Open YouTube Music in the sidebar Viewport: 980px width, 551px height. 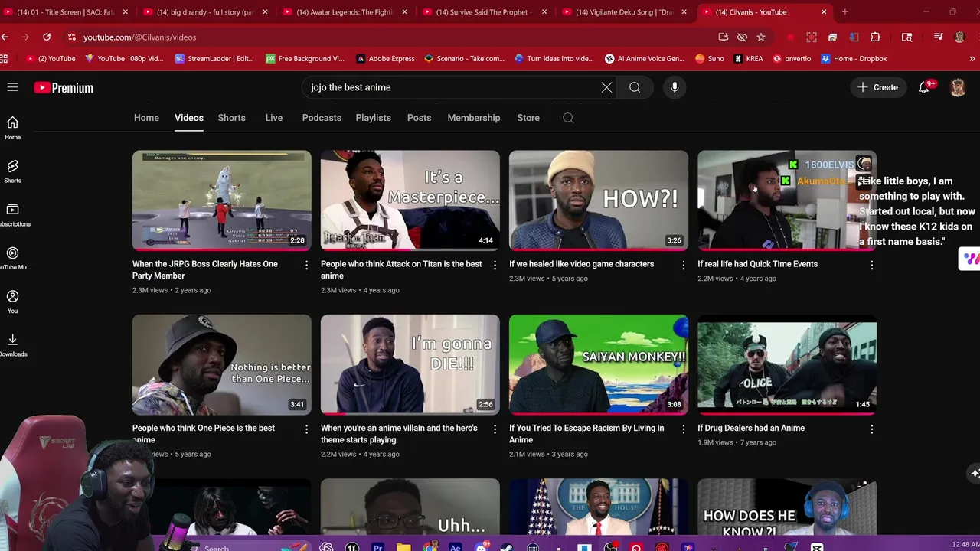tap(12, 259)
